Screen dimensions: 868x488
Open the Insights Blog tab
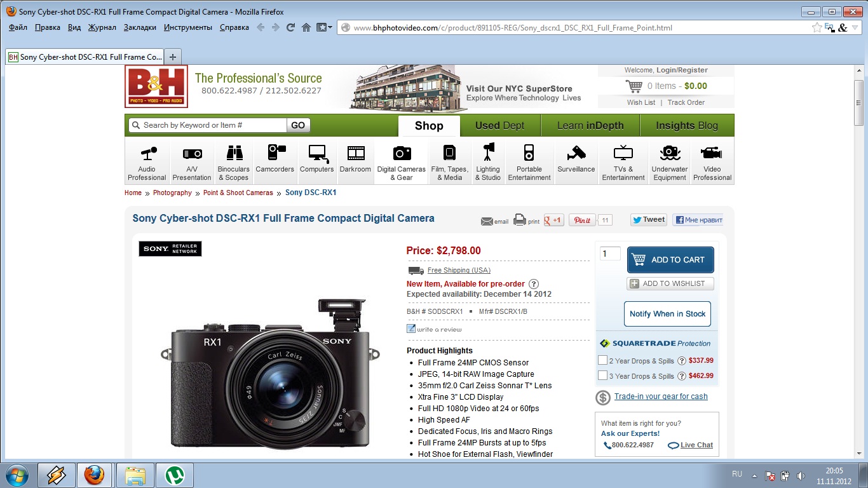click(x=687, y=126)
